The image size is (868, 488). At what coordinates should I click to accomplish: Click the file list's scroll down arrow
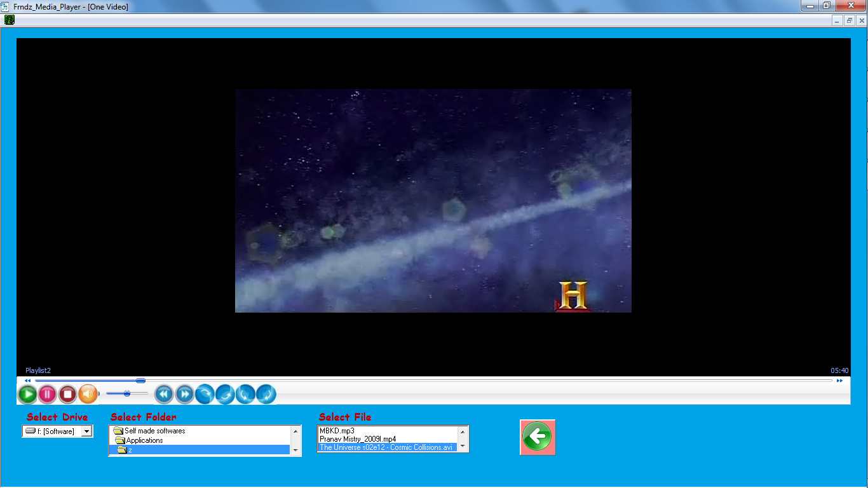[463, 447]
